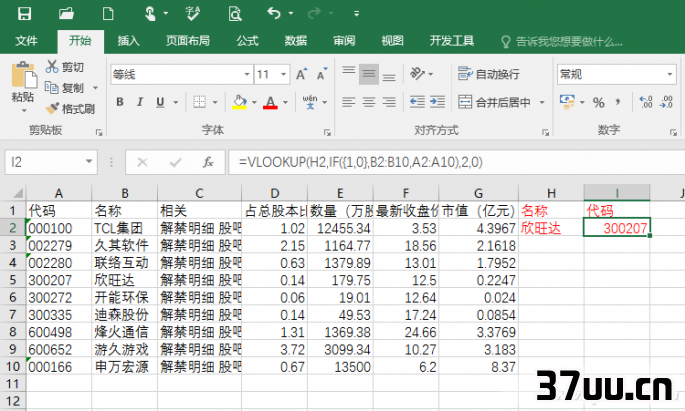This screenshot has height=411, width=685.
Task: Increase indent icon
Action: (x=437, y=102)
